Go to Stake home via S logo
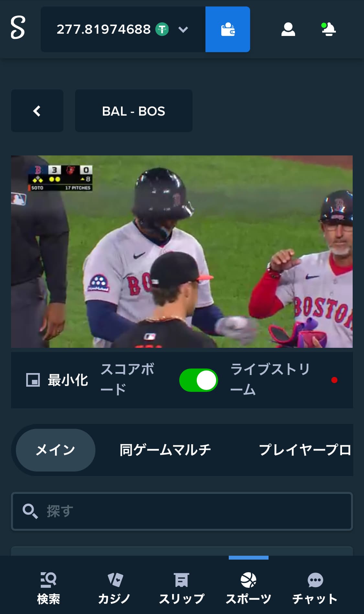 pyautogui.click(x=18, y=28)
